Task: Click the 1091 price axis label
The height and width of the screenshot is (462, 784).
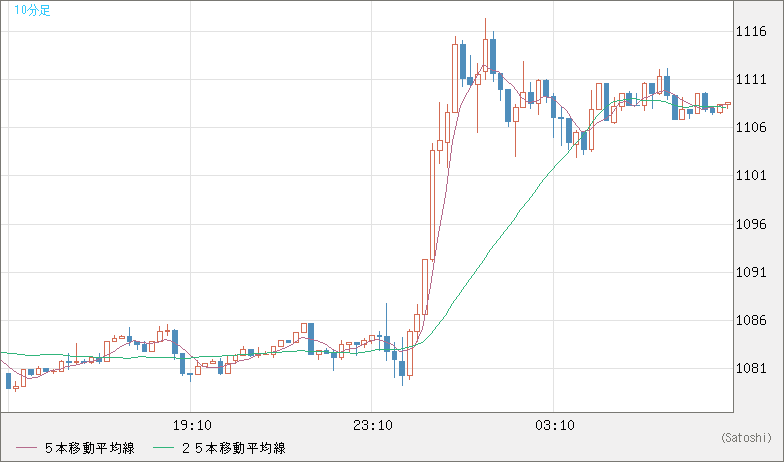Action: (x=751, y=272)
